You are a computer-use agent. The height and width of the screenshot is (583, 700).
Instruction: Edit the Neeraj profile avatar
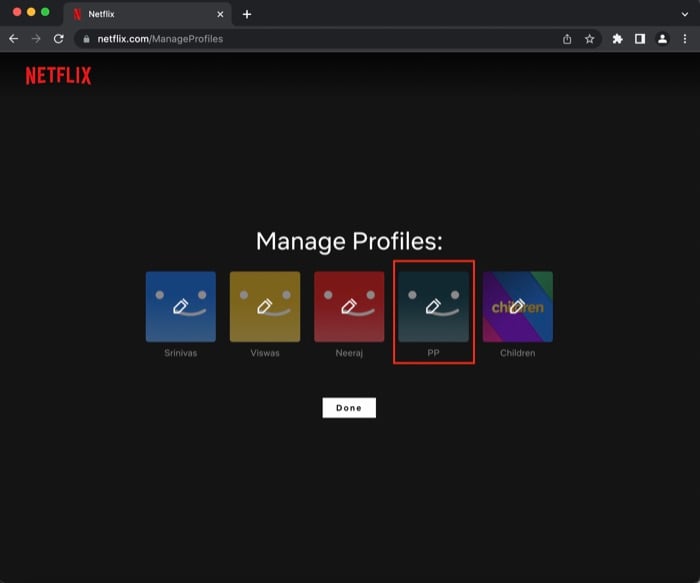pos(349,307)
